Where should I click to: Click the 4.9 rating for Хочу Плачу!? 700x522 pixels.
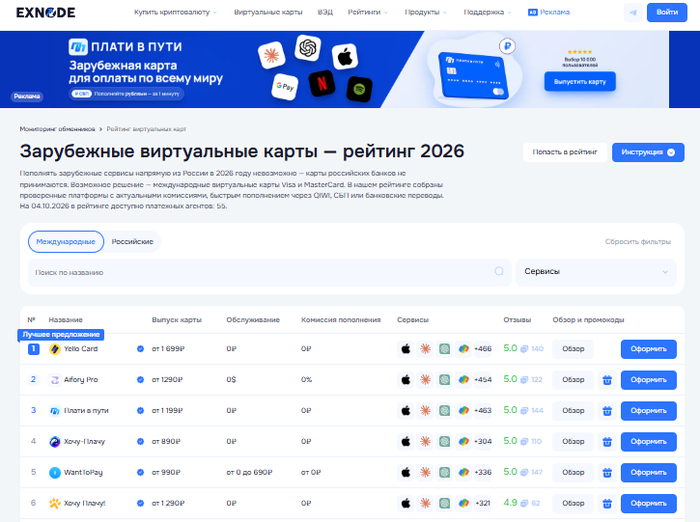510,503
